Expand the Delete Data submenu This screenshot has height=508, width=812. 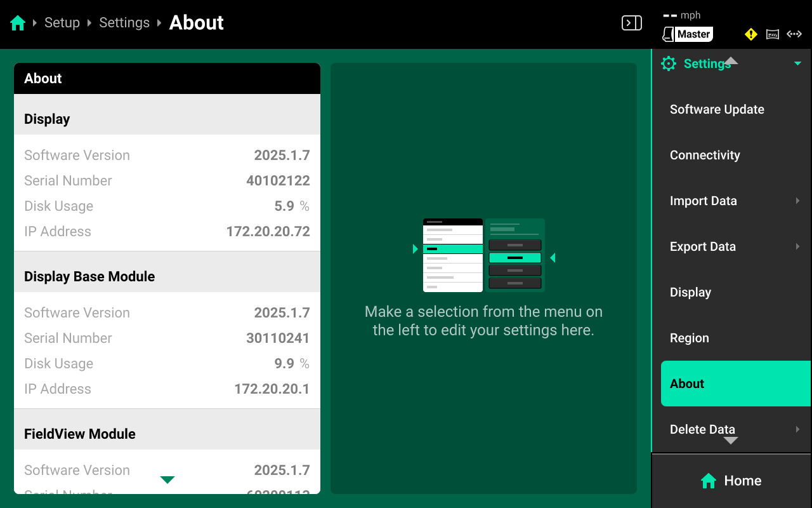coord(797,429)
